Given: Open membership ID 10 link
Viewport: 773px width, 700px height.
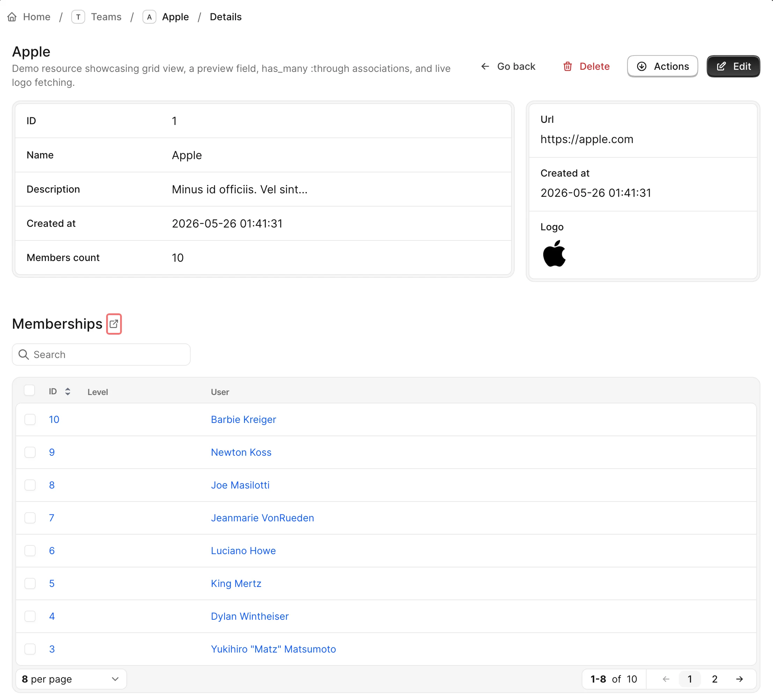Looking at the screenshot, I should [54, 419].
